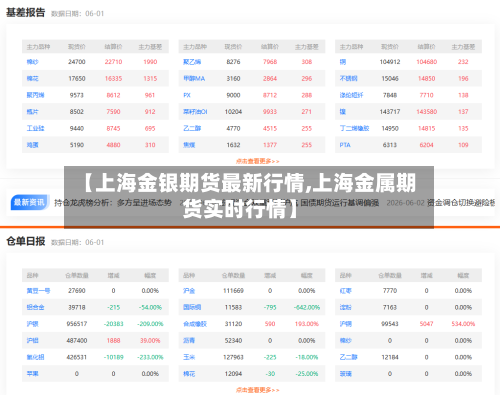The width and height of the screenshot is (500, 395).
Task: Select the PX commodity link
Action: (x=187, y=95)
